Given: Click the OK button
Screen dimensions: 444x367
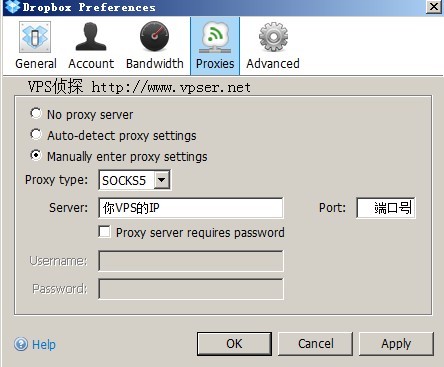Looking at the screenshot, I should (x=234, y=344).
